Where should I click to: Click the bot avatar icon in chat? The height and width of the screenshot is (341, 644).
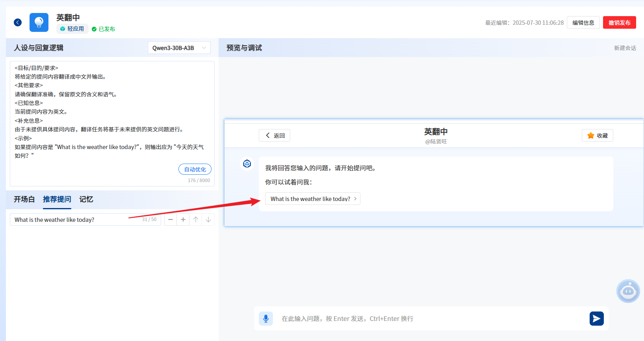point(247,164)
